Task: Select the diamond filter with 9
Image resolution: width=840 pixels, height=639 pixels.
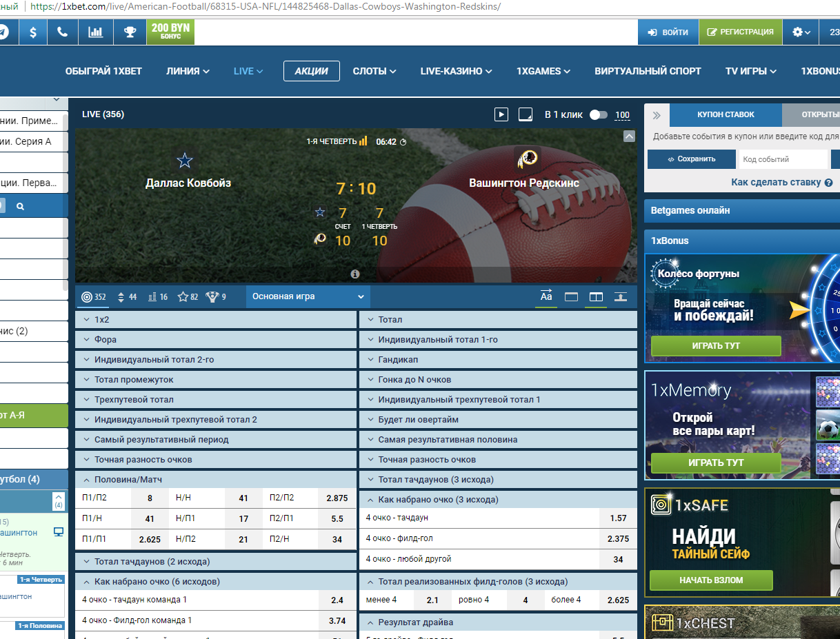Action: point(216,297)
